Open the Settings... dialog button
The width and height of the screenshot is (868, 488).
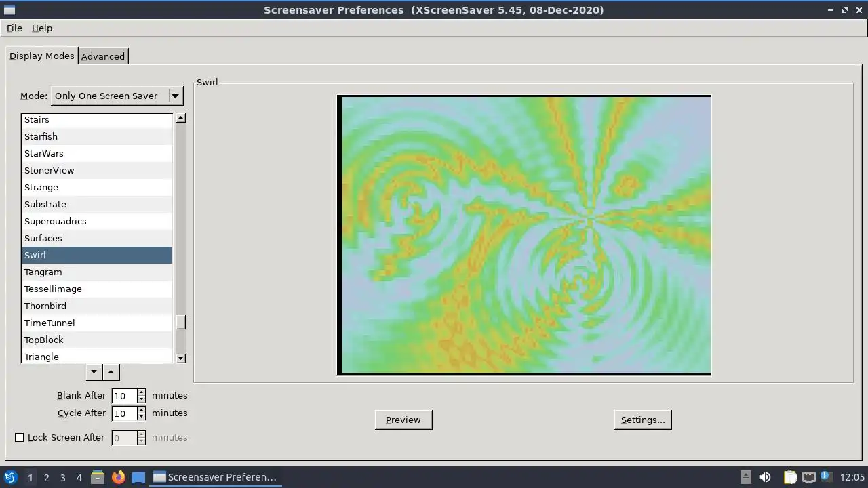[643, 420]
